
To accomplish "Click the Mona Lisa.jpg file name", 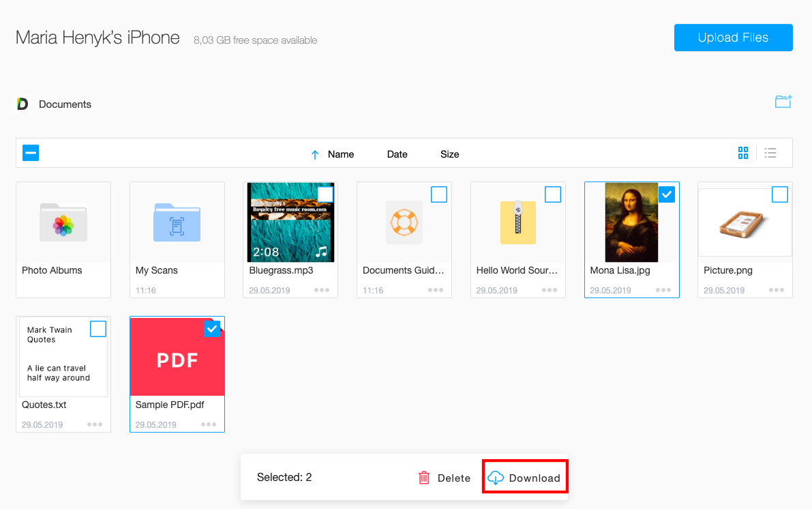I will [620, 270].
